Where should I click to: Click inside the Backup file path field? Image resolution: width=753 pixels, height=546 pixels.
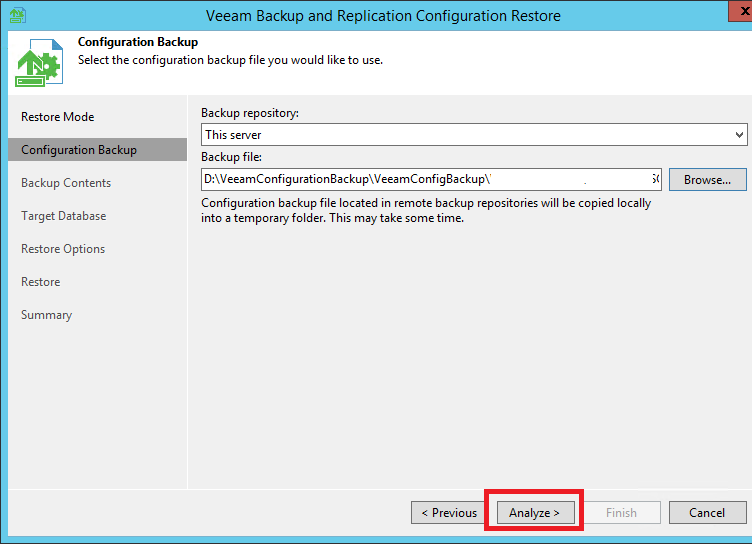coord(431,180)
